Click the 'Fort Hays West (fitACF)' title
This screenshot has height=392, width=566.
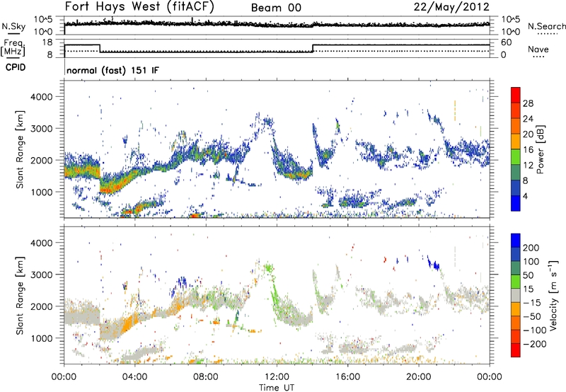pos(139,7)
